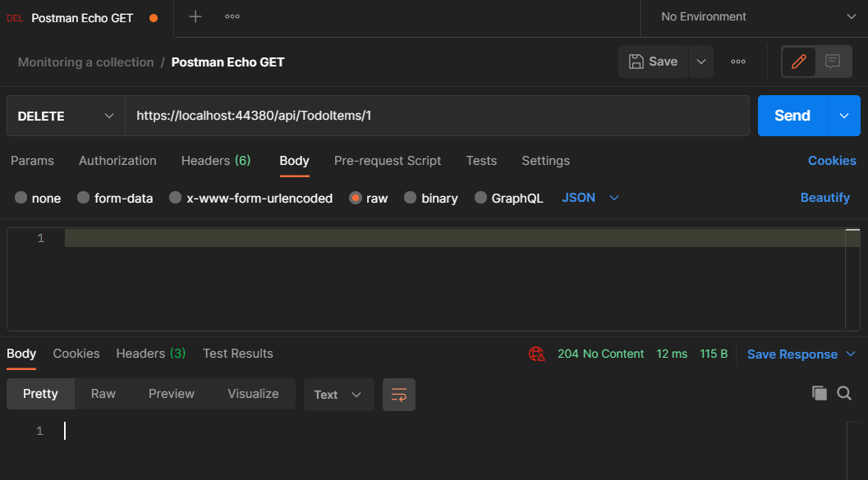This screenshot has height=480, width=868.
Task: Open a new tab with plus icon
Action: pos(195,16)
